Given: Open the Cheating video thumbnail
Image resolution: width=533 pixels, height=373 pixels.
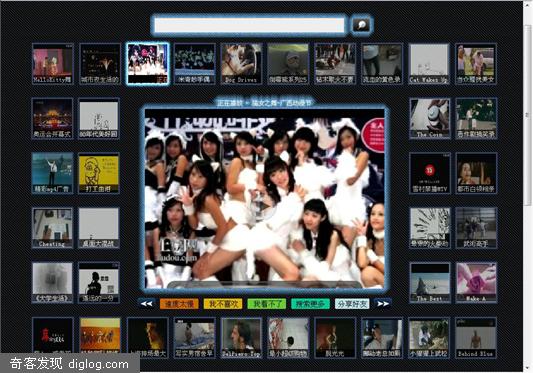Looking at the screenshot, I should (x=52, y=228).
